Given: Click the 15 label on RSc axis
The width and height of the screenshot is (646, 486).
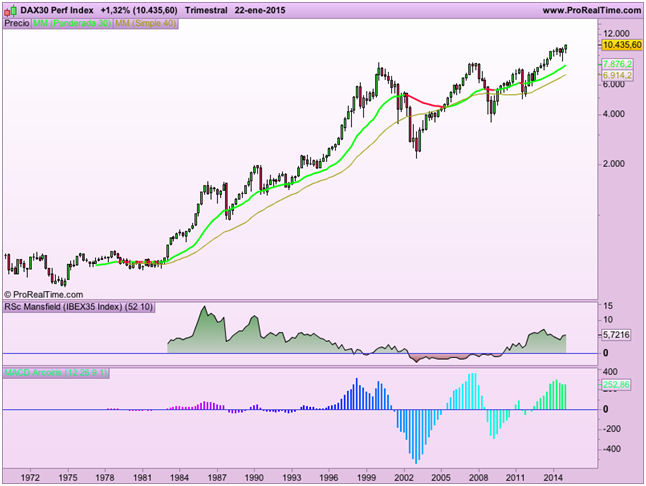Looking at the screenshot, I should pyautogui.click(x=608, y=306).
